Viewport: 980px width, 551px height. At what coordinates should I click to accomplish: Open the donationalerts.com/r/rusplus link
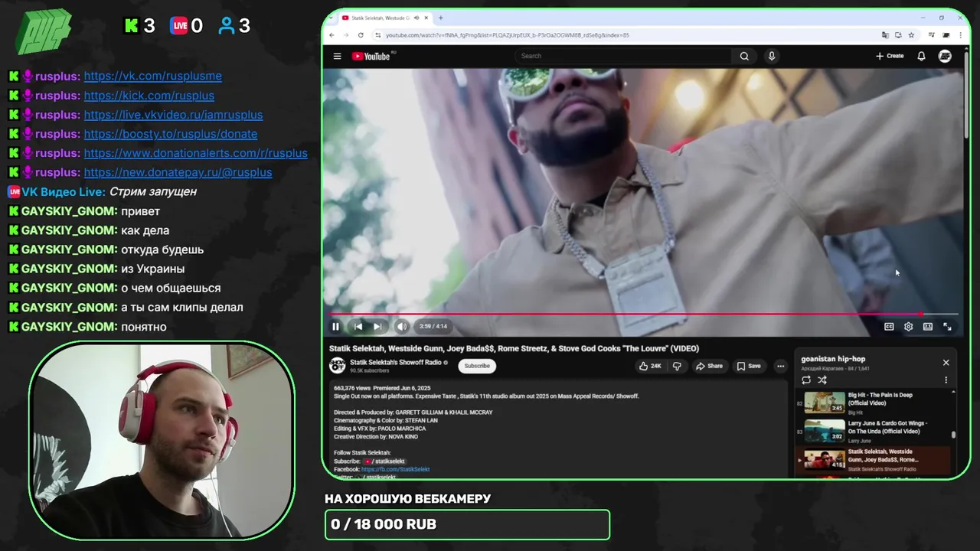tap(195, 153)
